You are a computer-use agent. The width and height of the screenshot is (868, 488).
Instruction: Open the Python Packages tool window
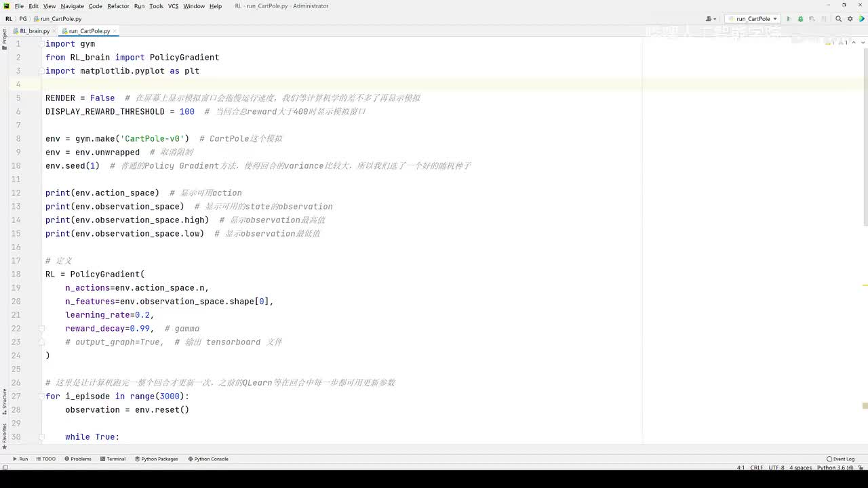coord(156,459)
